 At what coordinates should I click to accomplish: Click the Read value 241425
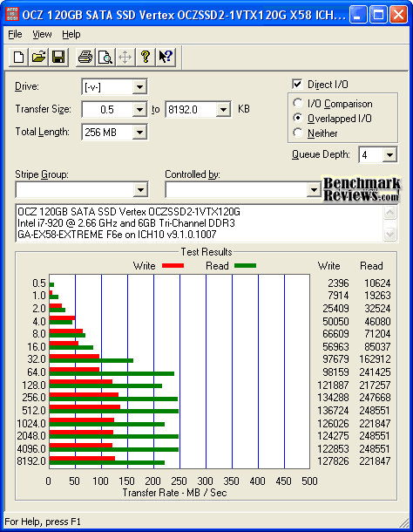(375, 372)
